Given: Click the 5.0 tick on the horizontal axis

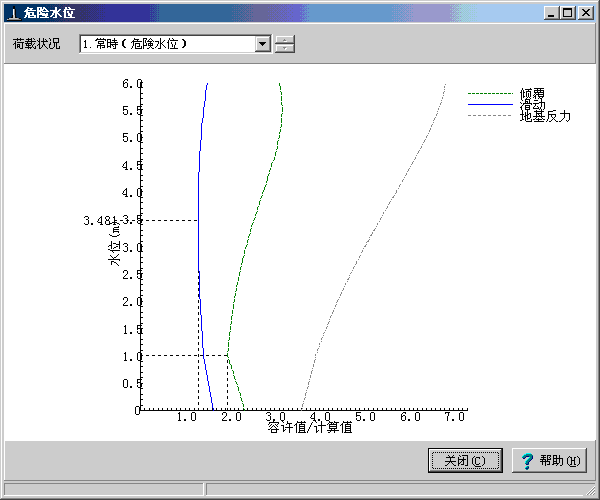Looking at the screenshot, I should (x=365, y=417).
